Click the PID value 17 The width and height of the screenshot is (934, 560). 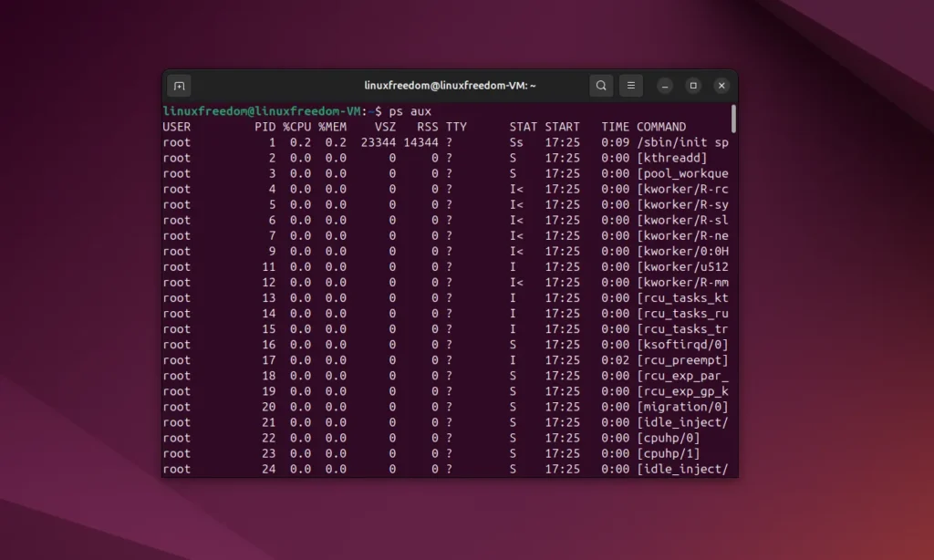click(x=269, y=360)
